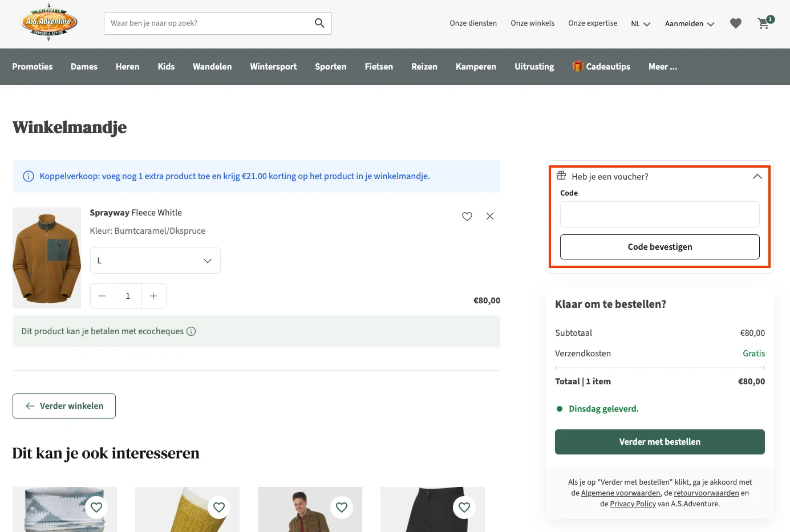Image resolution: width=790 pixels, height=532 pixels.
Task: Remove Sprayway Fleece from cart
Action: 490,216
